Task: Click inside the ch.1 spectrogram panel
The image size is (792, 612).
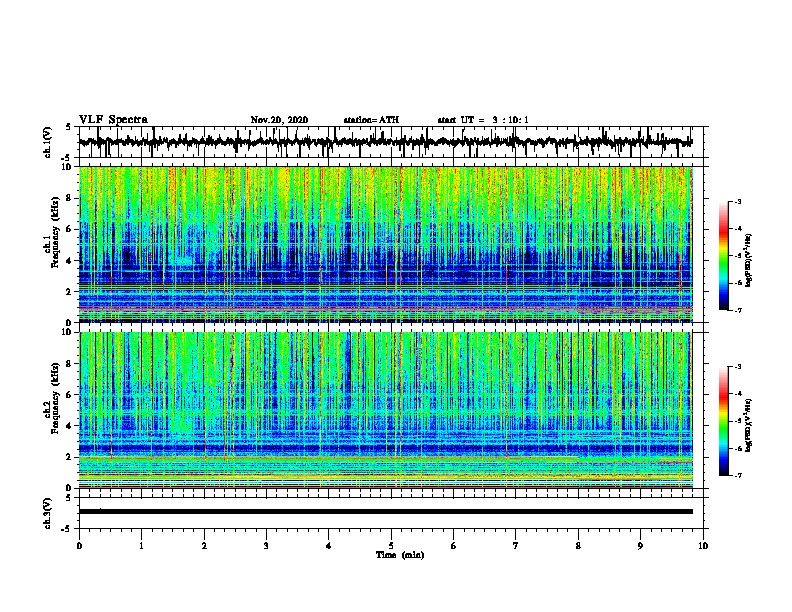Action: 385,244
